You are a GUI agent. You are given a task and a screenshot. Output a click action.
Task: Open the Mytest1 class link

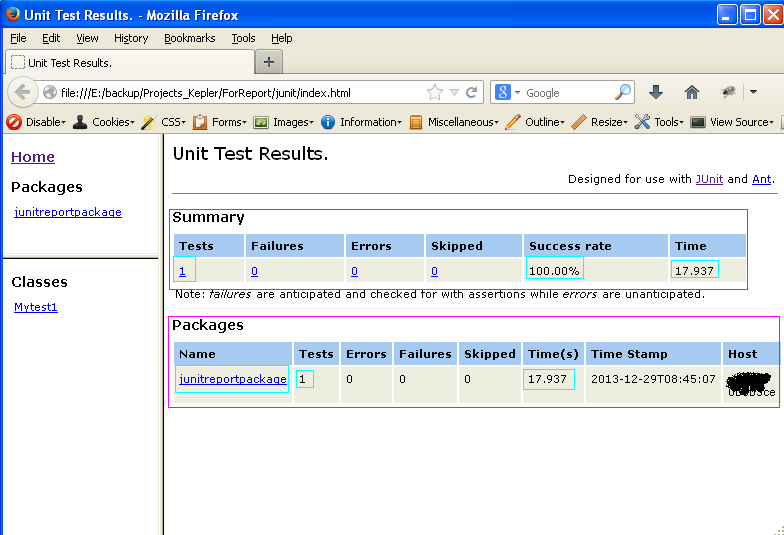tap(36, 307)
